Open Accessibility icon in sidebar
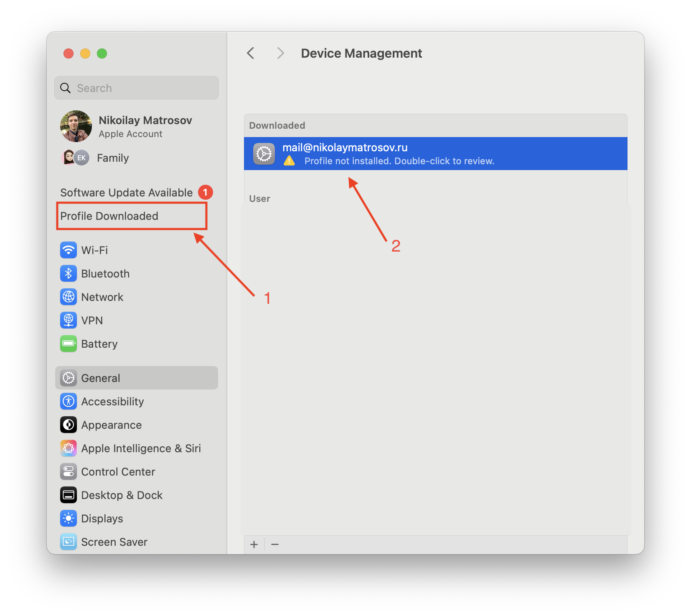691x616 pixels. (x=69, y=402)
